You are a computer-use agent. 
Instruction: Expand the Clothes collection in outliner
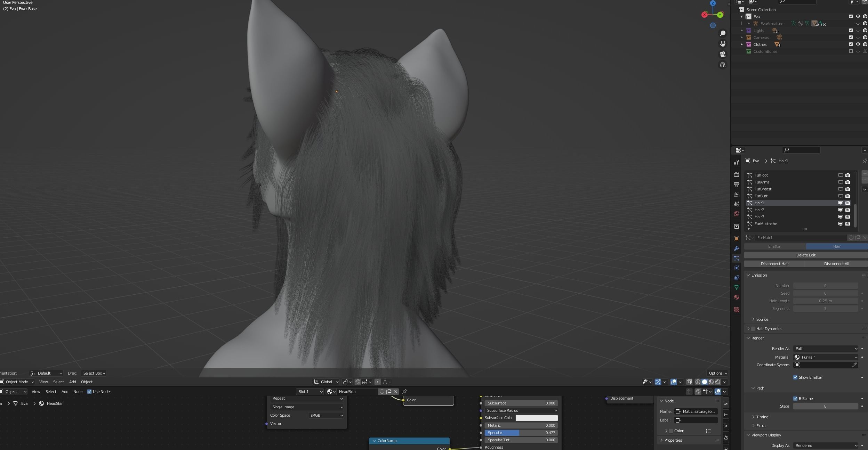[x=741, y=44]
